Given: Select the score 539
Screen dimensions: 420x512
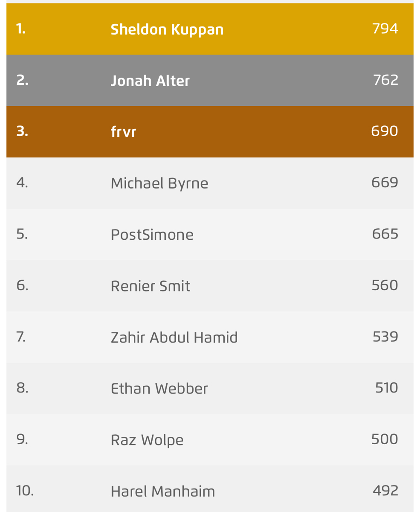Looking at the screenshot, I should [x=385, y=337].
